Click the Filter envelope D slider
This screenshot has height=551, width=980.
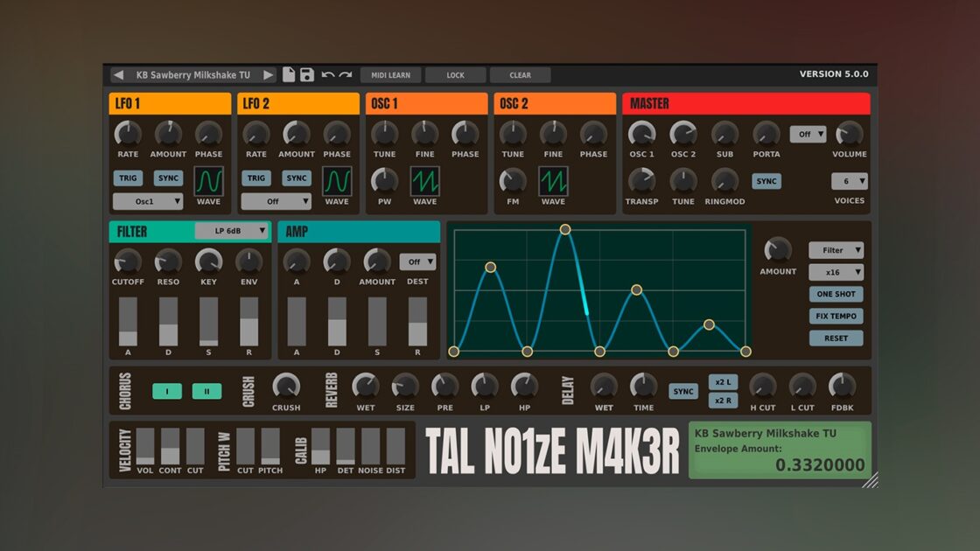168,322
